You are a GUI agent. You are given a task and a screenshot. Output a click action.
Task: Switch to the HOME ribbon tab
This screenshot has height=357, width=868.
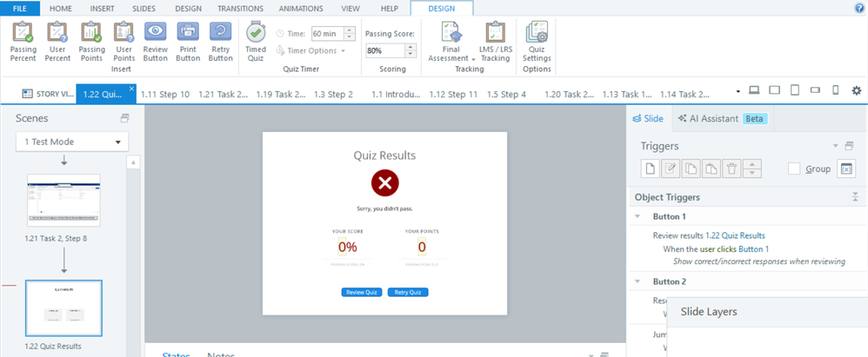pyautogui.click(x=60, y=9)
